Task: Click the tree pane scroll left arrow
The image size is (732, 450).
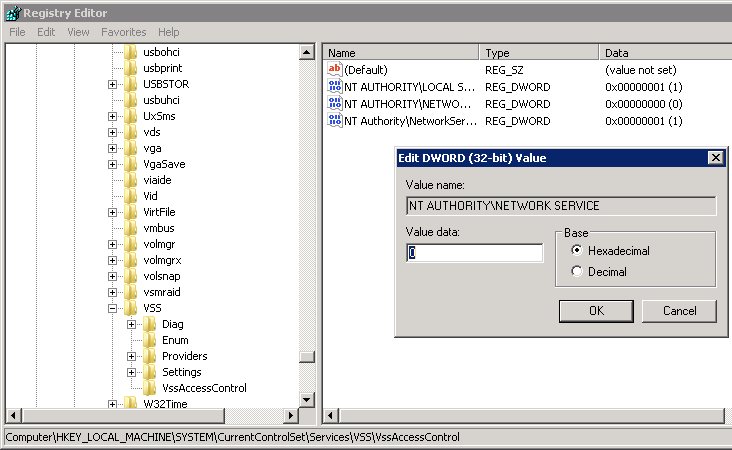Action: click(x=14, y=415)
